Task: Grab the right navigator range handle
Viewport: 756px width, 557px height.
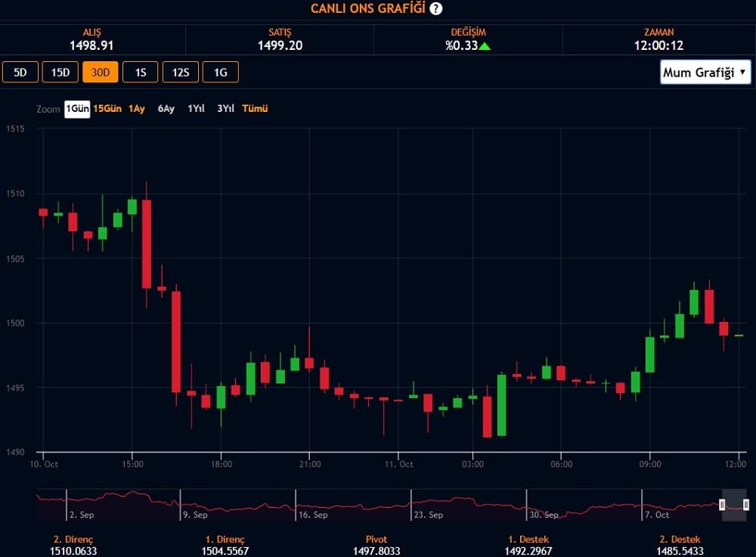Action: coord(746,505)
